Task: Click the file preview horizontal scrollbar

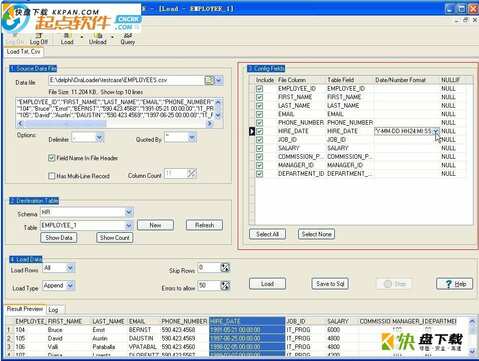Action: pos(115,124)
